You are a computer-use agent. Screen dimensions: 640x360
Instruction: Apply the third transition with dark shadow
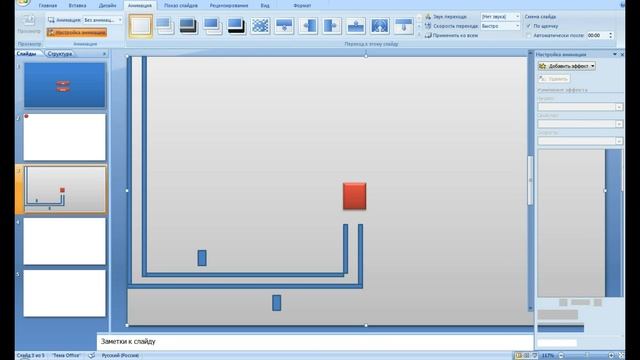(188, 26)
